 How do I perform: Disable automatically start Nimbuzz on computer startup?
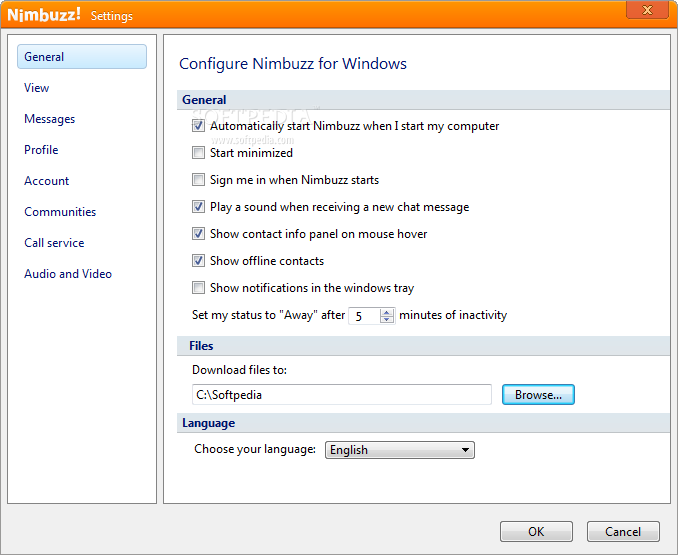(198, 126)
